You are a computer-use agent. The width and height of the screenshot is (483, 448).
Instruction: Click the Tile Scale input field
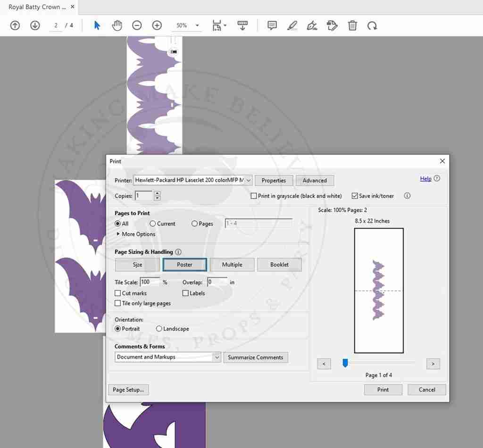tap(150, 282)
